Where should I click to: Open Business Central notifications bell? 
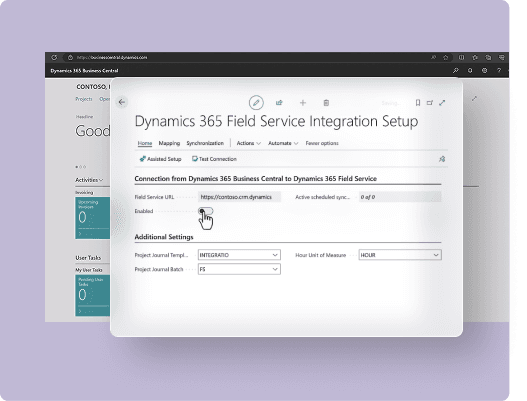(470, 71)
